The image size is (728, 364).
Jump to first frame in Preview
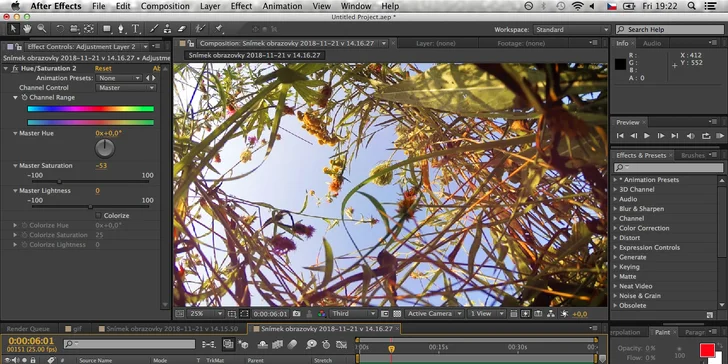620,136
